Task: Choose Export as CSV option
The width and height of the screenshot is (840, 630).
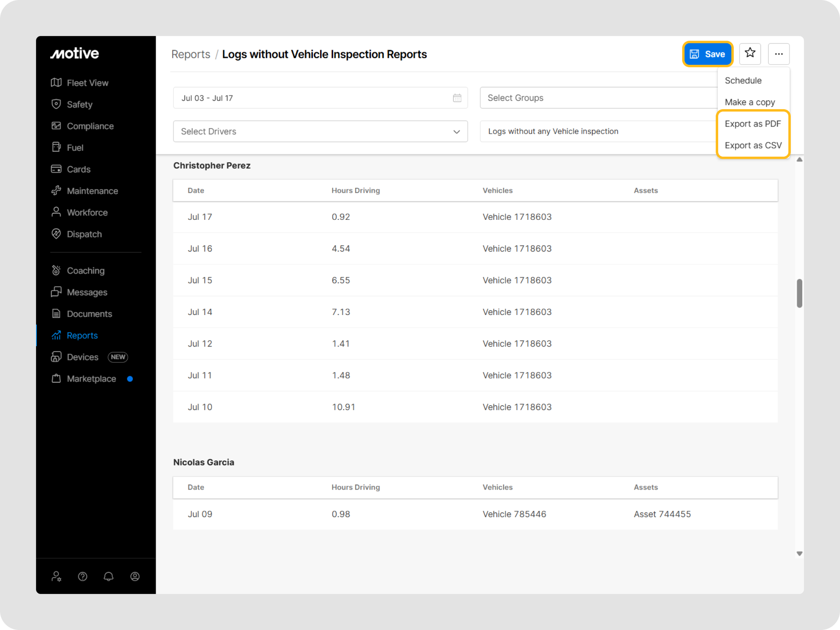Action: tap(753, 146)
